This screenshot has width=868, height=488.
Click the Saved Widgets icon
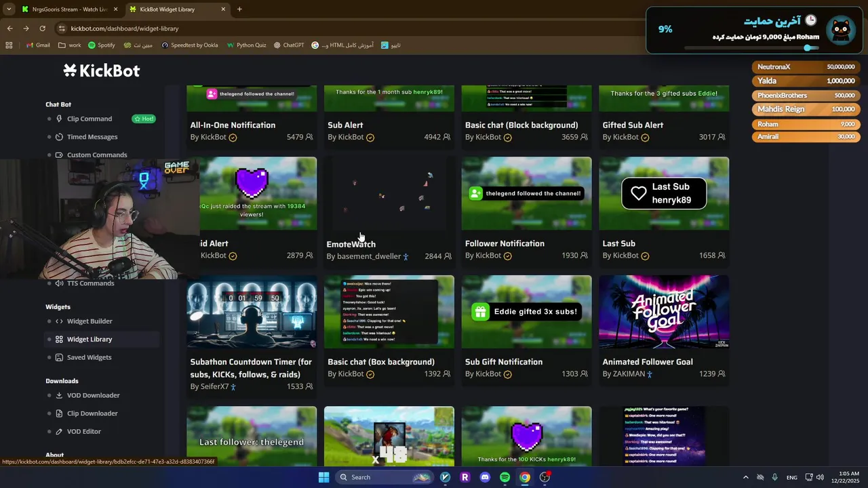click(59, 358)
